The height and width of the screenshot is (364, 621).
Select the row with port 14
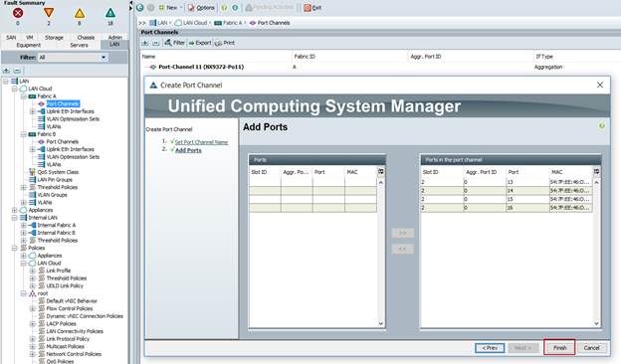507,191
